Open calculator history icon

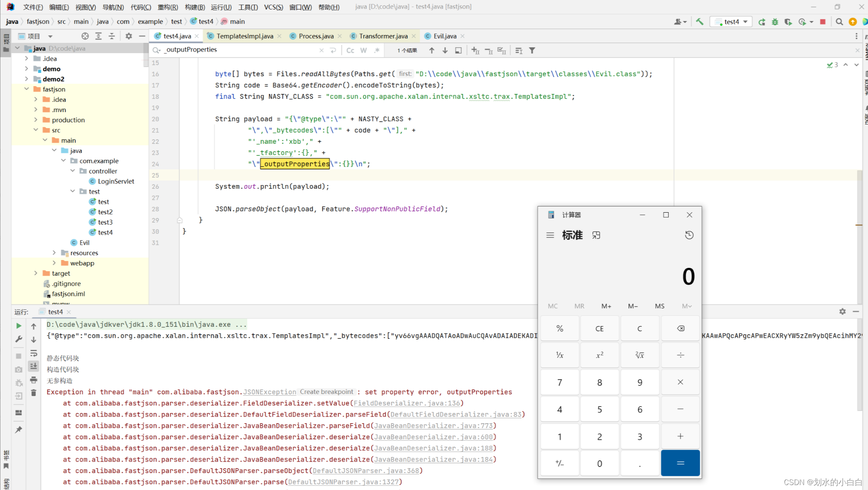[689, 235]
